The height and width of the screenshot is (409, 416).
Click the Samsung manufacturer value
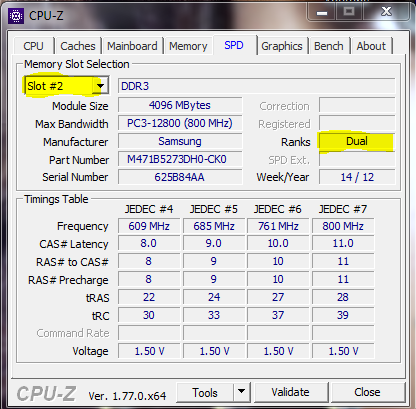pos(180,141)
